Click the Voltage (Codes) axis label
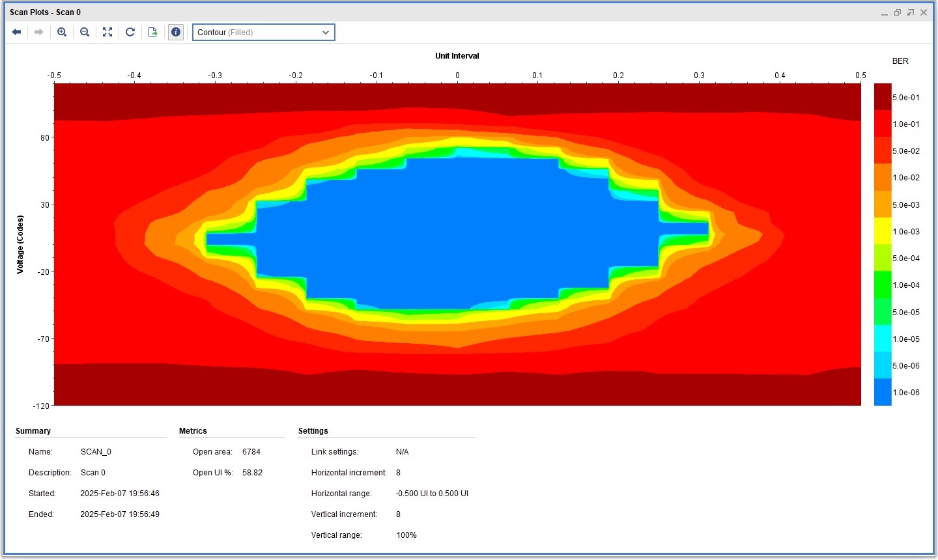The image size is (938, 560). coord(20,244)
